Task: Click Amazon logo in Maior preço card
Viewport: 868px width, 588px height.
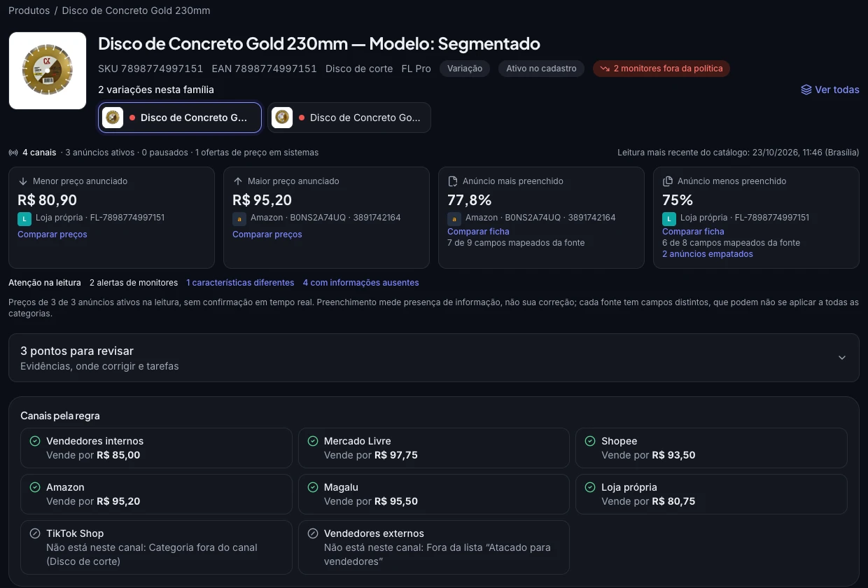Action: [239, 218]
